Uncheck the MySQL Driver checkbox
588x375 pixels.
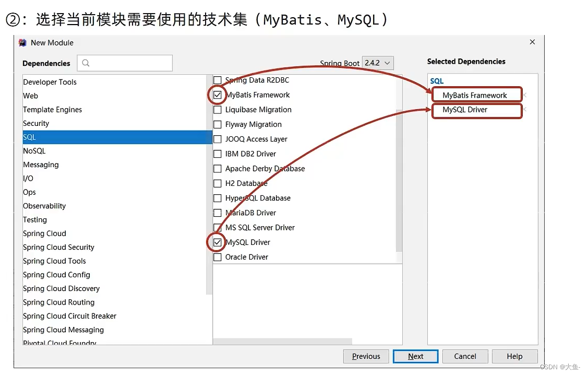point(218,242)
